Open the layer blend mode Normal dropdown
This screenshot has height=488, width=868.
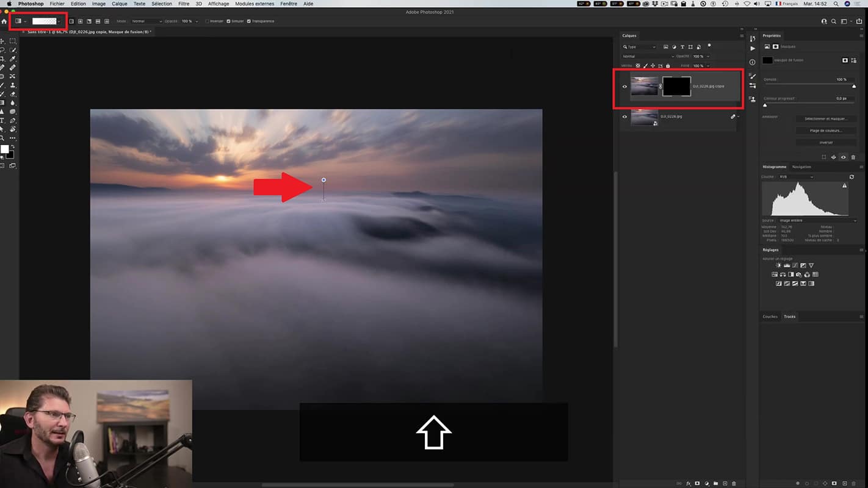(648, 56)
